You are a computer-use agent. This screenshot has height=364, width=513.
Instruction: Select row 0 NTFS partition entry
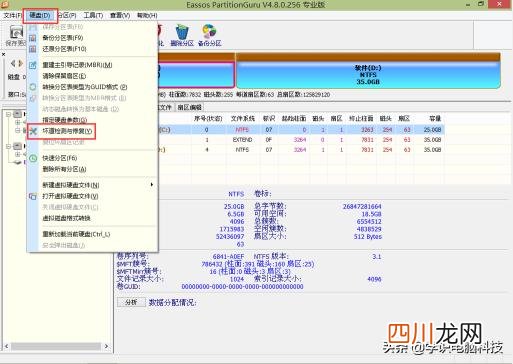(x=300, y=130)
